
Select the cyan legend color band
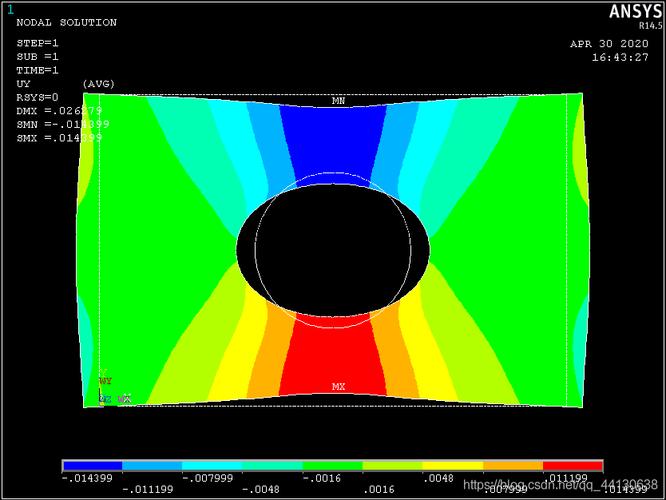point(212,466)
